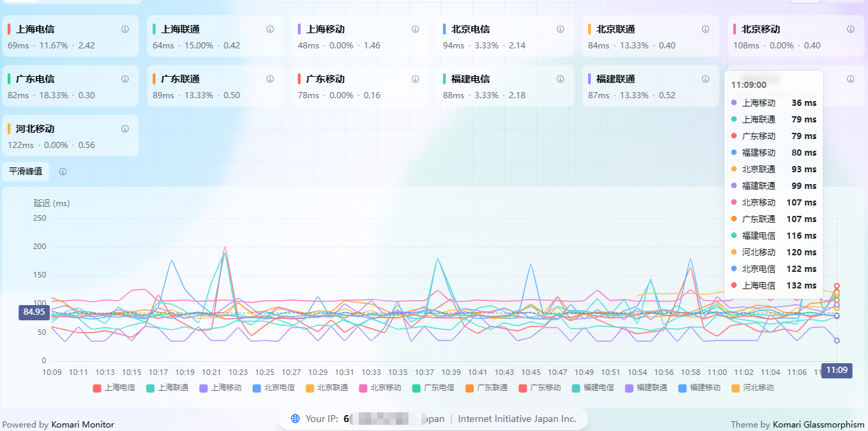
Task: Click 广东联通 orange color swatch in legend
Action: [470, 388]
